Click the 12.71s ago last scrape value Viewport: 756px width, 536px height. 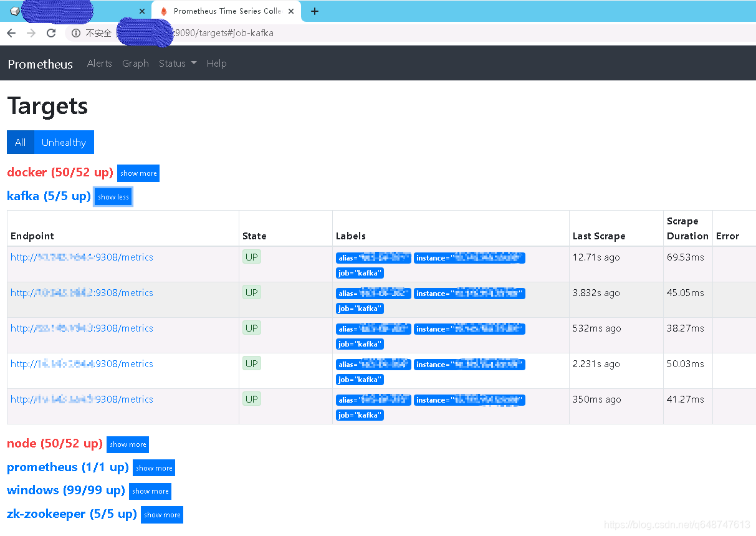(x=596, y=257)
